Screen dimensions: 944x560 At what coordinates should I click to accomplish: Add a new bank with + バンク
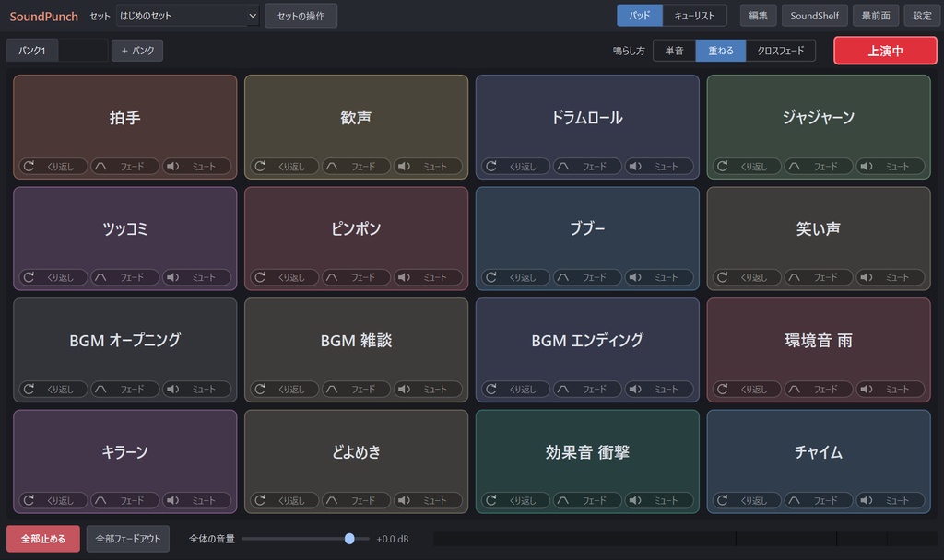click(x=137, y=51)
